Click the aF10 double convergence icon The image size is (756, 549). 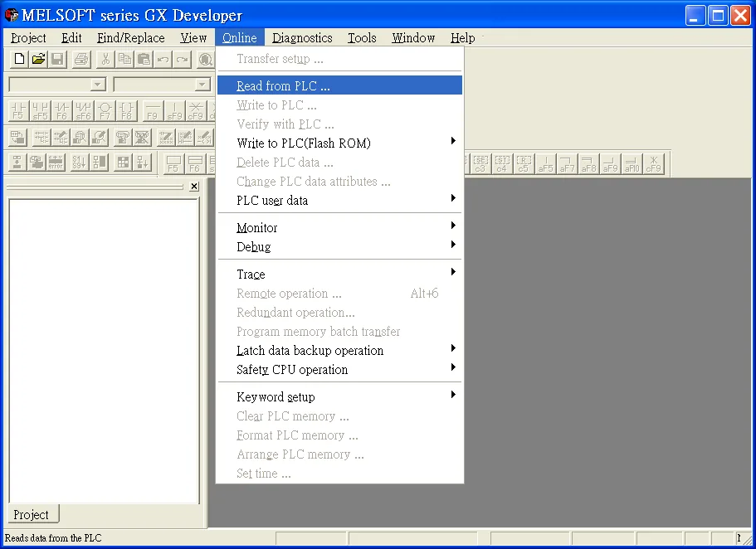632,164
